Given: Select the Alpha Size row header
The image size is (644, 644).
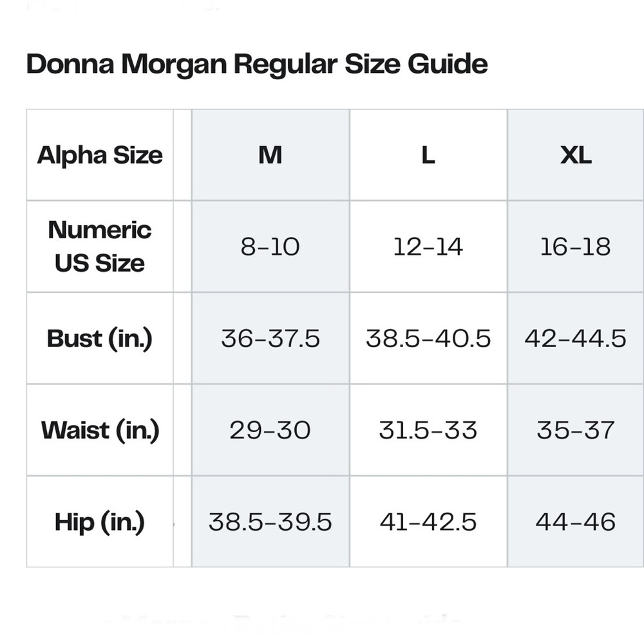Looking at the screenshot, I should click(100, 155).
